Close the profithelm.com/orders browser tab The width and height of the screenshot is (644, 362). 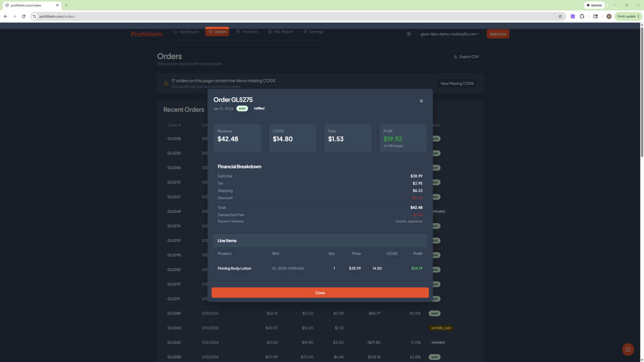57,5
